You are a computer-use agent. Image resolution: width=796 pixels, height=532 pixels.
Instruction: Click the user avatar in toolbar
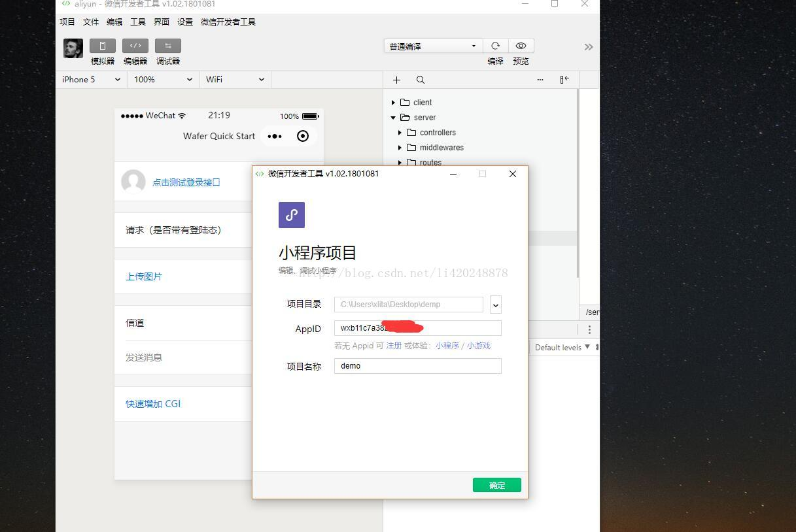click(x=73, y=48)
